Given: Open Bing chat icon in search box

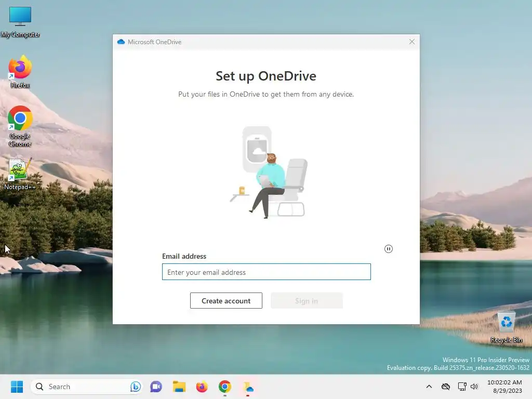Looking at the screenshot, I should tap(136, 387).
